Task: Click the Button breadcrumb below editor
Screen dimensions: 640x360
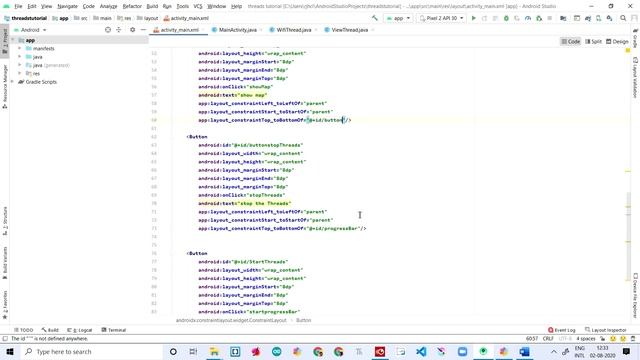Action: click(x=303, y=320)
